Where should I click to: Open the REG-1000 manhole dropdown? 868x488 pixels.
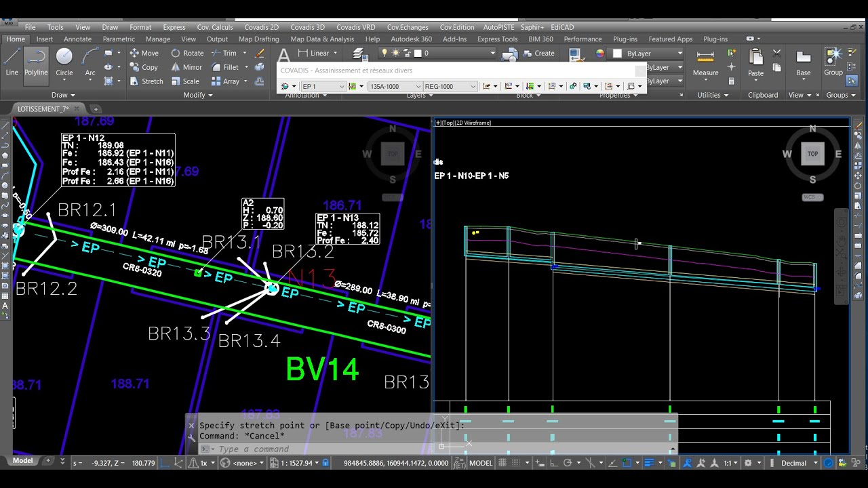450,86
